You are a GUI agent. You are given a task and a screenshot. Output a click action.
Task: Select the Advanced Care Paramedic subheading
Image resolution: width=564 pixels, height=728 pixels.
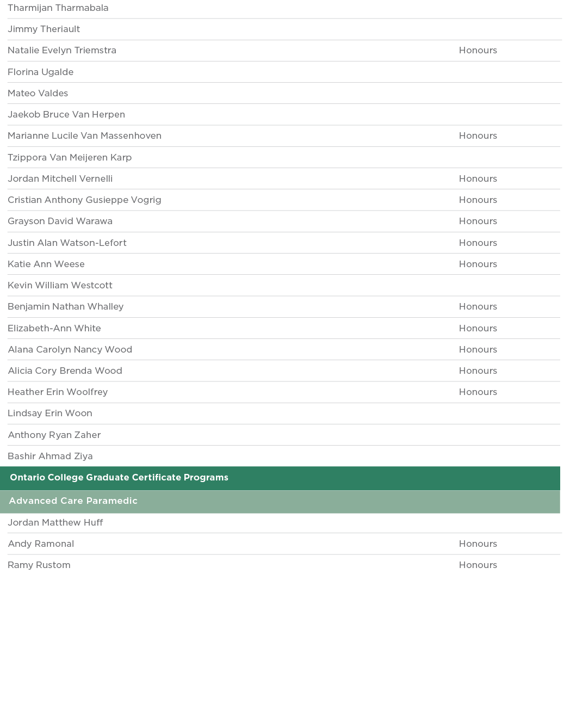point(73,501)
